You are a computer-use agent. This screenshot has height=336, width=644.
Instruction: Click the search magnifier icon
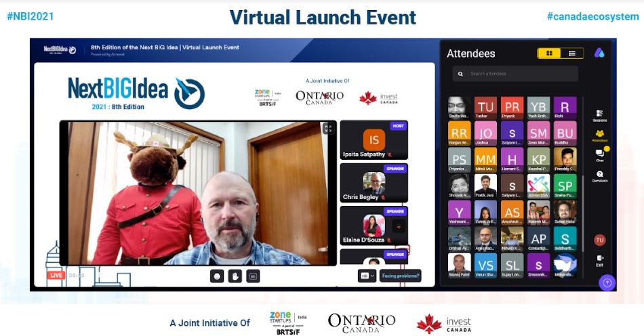click(x=460, y=74)
